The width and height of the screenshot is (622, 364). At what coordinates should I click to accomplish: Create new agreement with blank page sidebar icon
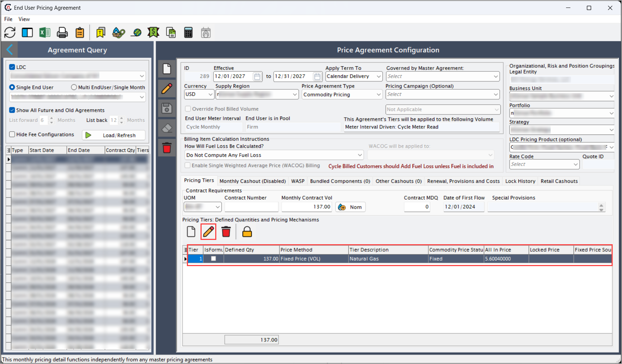167,68
